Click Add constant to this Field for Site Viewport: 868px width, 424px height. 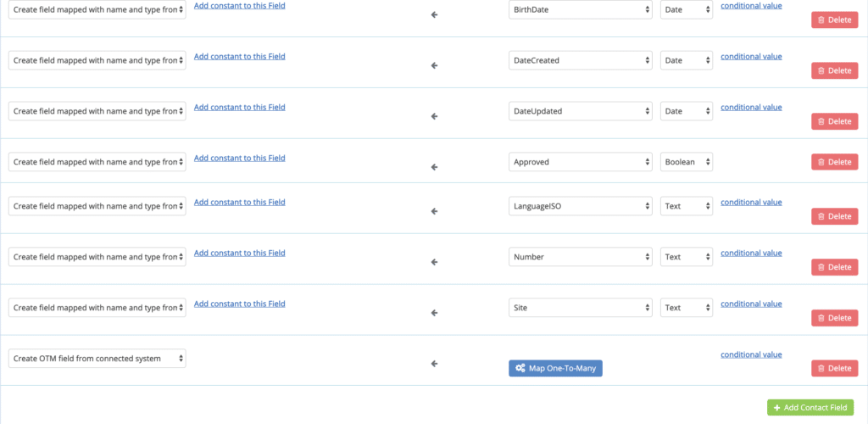(x=240, y=304)
